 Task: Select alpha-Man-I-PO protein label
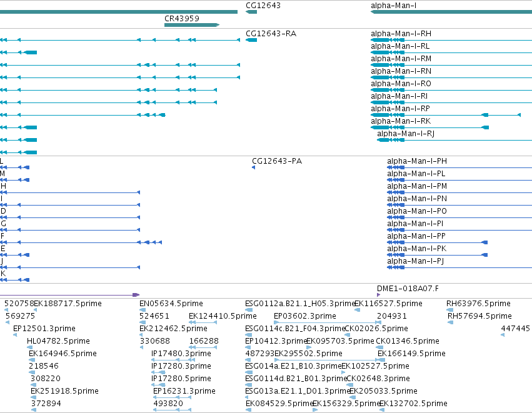[x=417, y=211]
